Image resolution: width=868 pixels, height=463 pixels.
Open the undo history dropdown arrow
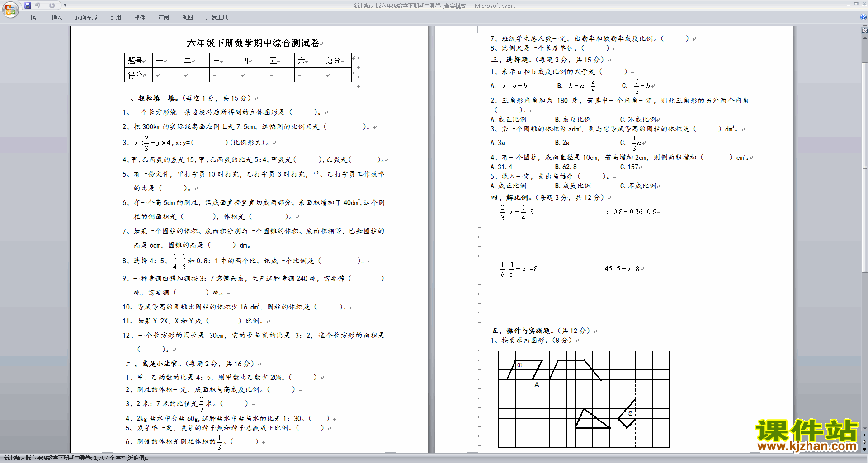click(x=44, y=5)
